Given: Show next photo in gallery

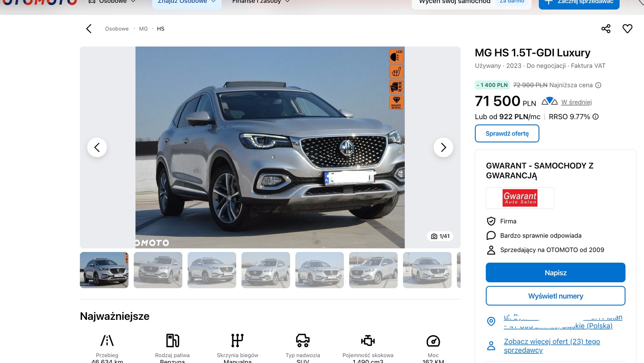Looking at the screenshot, I should (x=443, y=147).
